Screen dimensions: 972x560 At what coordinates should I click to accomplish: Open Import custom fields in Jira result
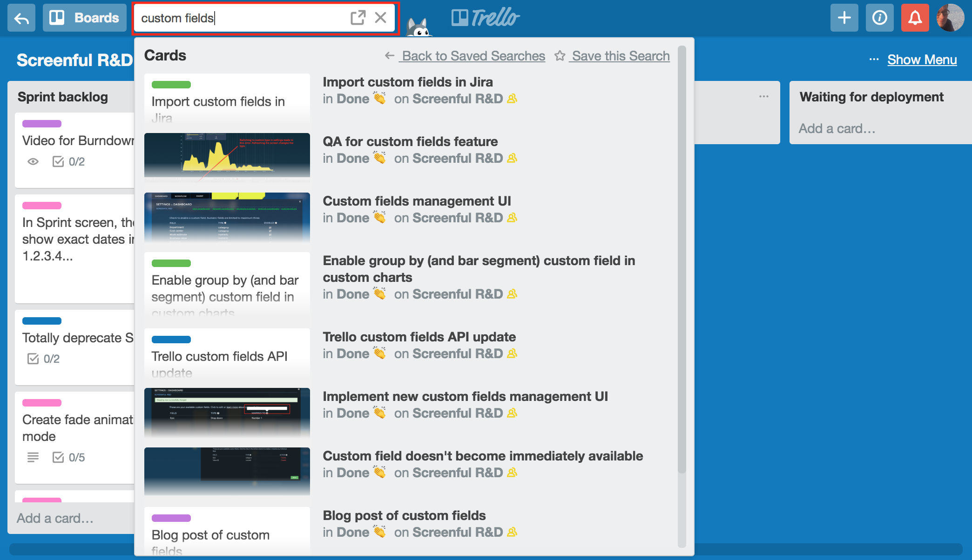click(x=408, y=82)
